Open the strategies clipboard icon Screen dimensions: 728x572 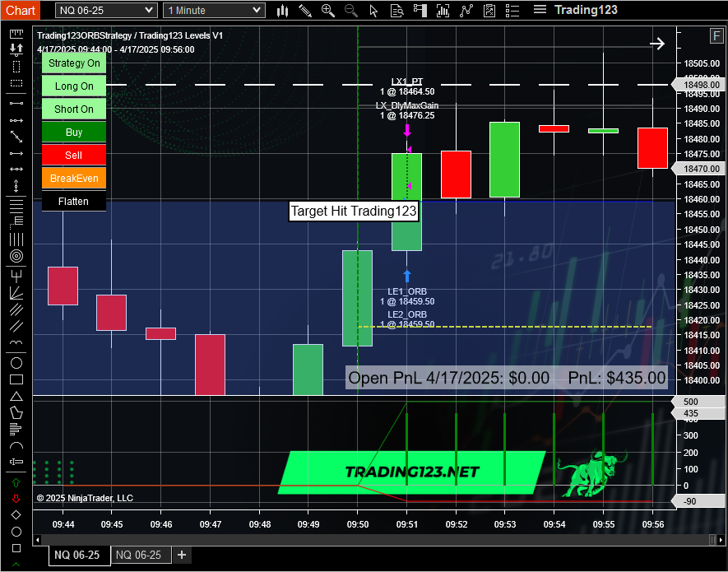(489, 11)
